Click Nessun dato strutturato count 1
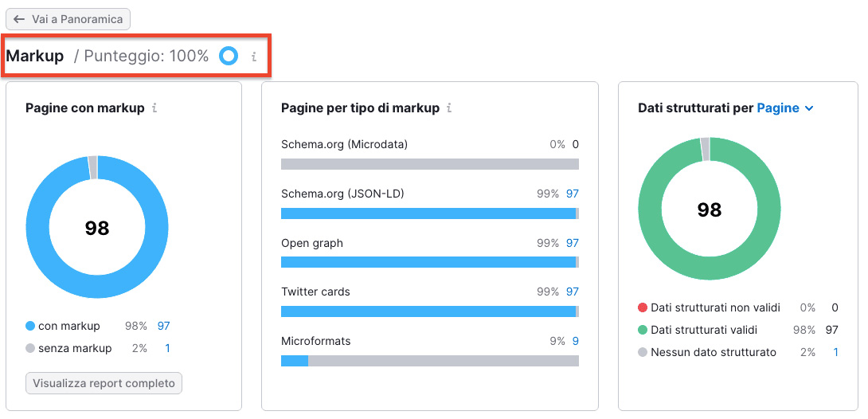Image resolution: width=868 pixels, height=419 pixels. point(835,352)
